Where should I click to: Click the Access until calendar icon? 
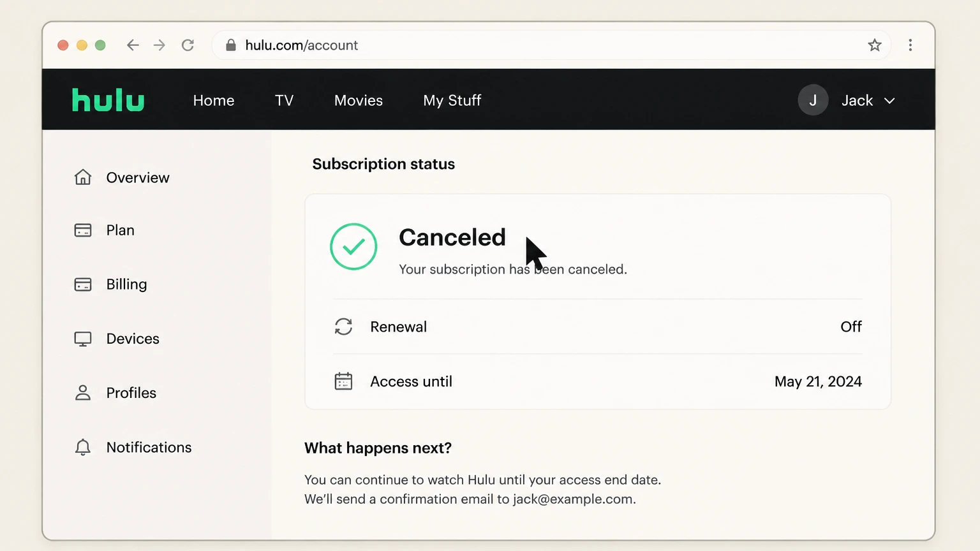(x=343, y=381)
